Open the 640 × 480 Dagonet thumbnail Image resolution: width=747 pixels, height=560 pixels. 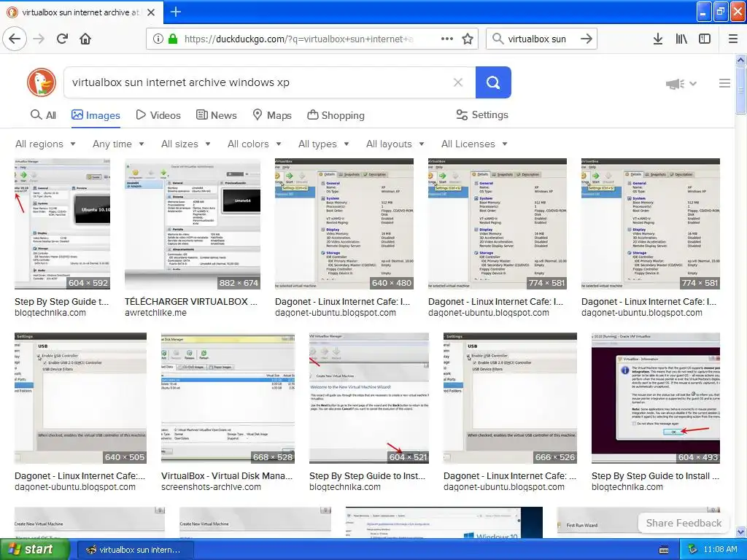point(344,224)
